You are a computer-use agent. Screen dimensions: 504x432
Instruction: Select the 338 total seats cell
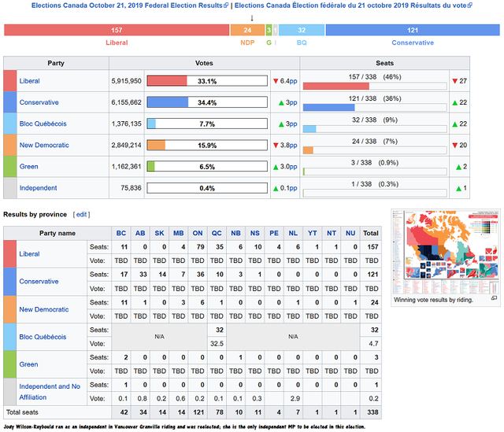[372, 412]
